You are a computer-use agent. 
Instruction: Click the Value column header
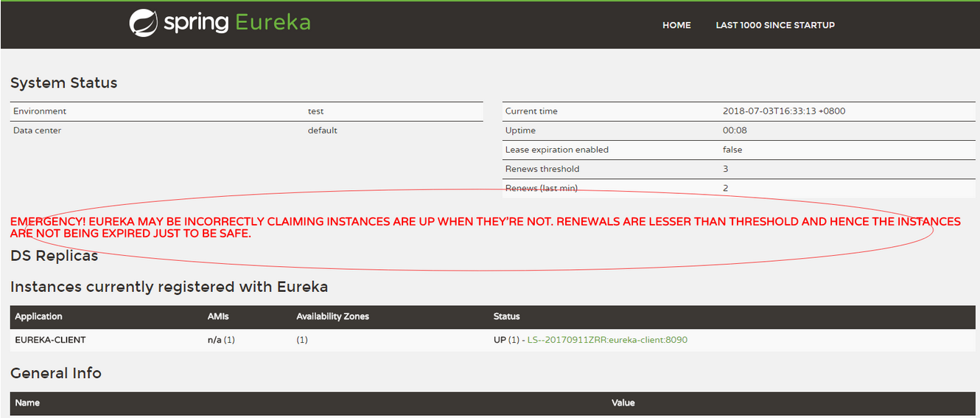click(x=623, y=403)
